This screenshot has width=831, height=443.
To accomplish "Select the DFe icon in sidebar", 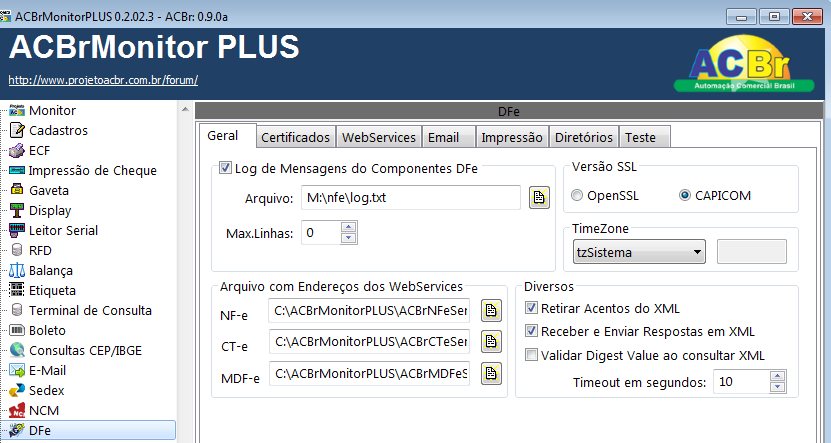I will click(x=17, y=430).
